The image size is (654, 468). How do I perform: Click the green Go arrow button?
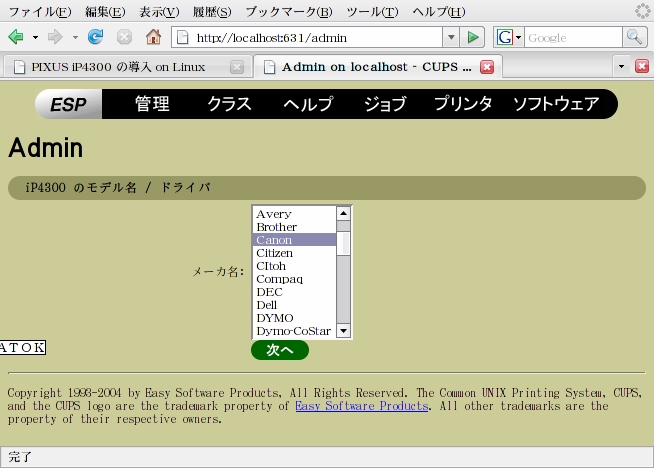tap(473, 38)
